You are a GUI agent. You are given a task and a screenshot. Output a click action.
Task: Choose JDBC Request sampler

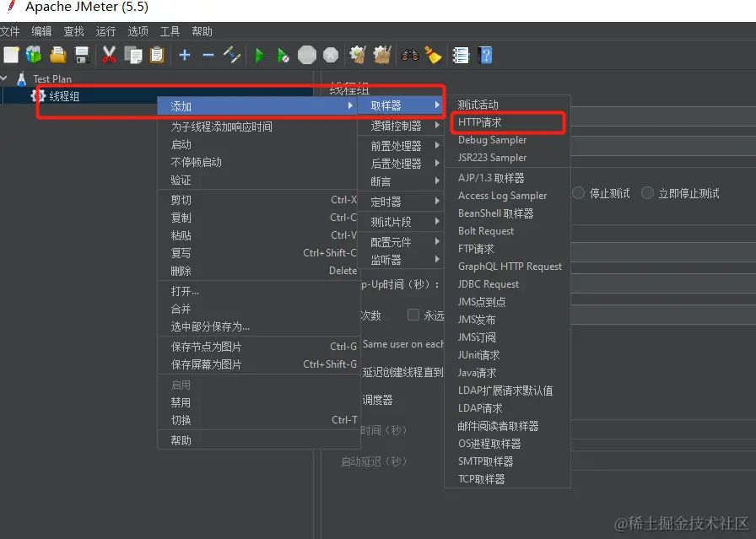[507, 284]
